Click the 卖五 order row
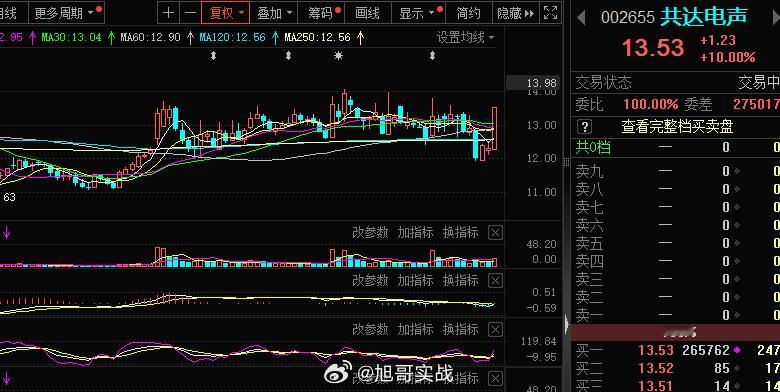Image resolution: width=780 pixels, height=392 pixels. point(677,243)
